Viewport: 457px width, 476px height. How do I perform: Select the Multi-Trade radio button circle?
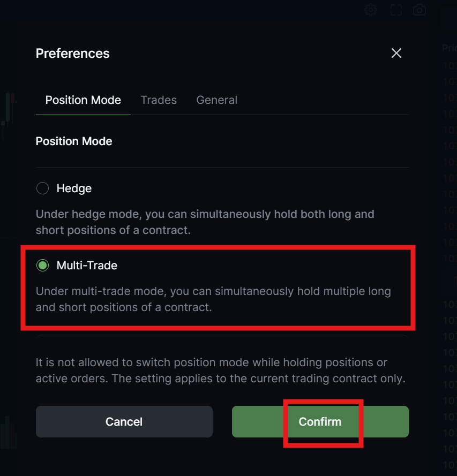tap(42, 265)
